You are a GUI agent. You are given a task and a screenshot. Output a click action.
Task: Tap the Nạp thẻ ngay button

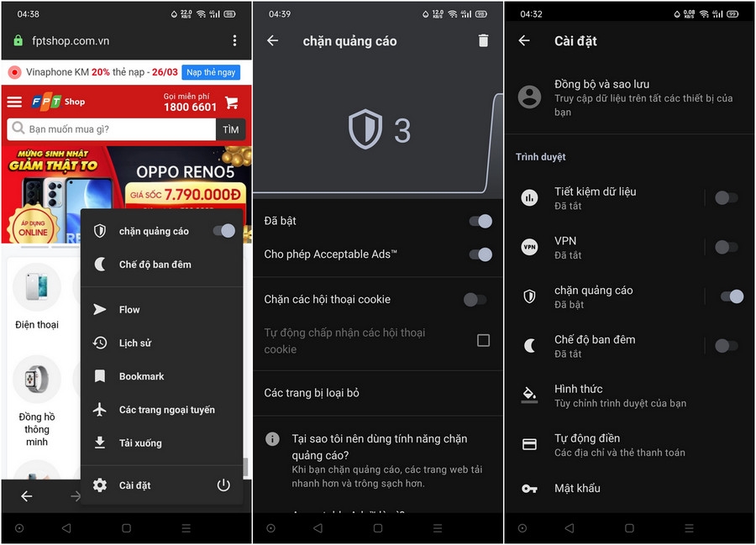[x=210, y=72]
